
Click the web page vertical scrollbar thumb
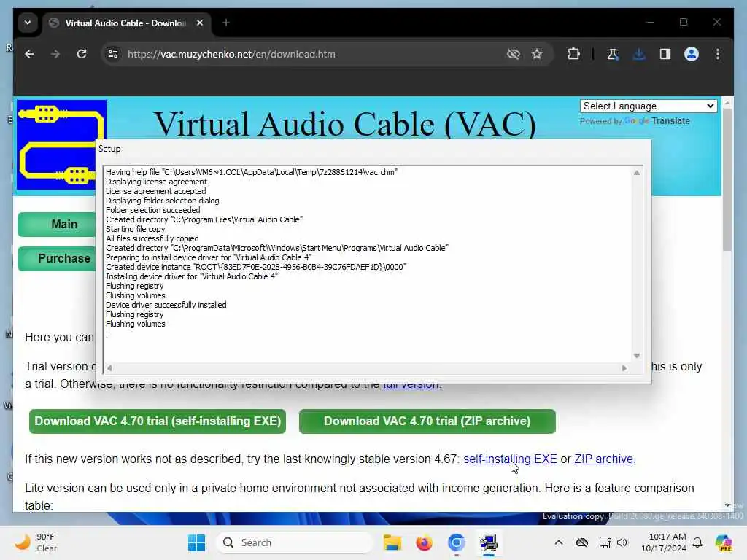tap(727, 180)
